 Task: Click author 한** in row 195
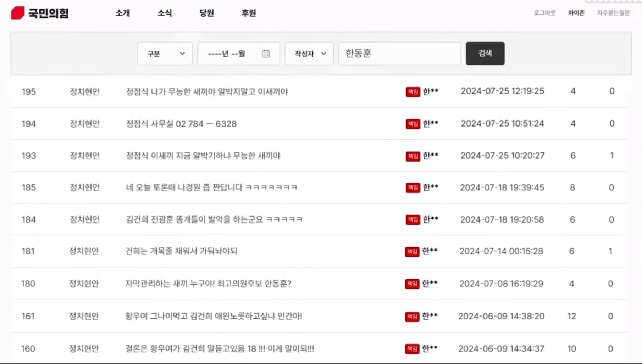[x=431, y=91]
